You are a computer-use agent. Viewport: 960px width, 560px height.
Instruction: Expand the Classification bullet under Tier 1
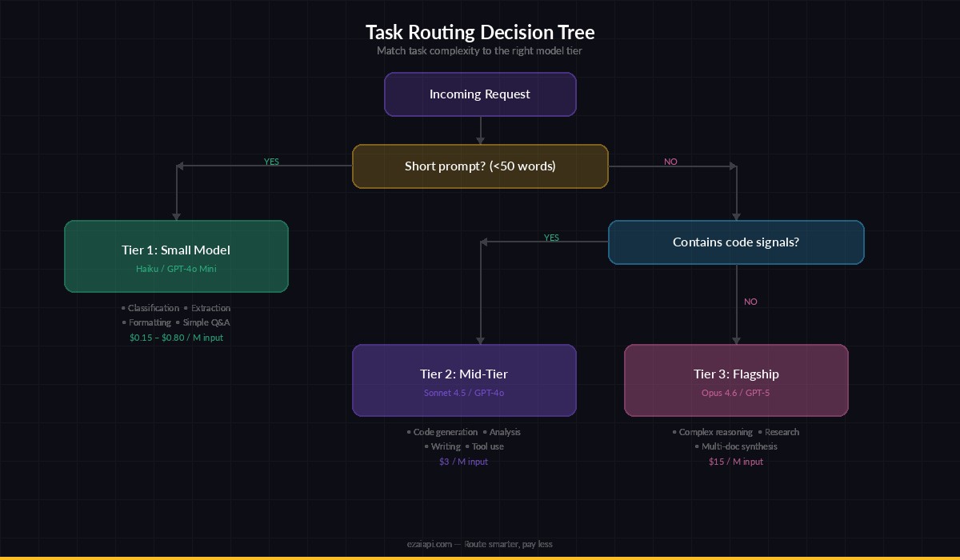tap(153, 307)
